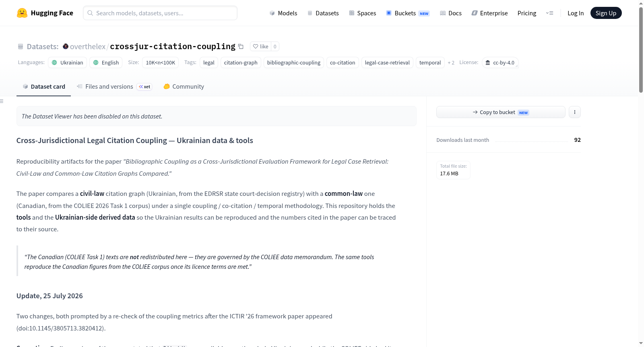Select the English language tag
Screen dimensions: 644x347
tap(106, 62)
